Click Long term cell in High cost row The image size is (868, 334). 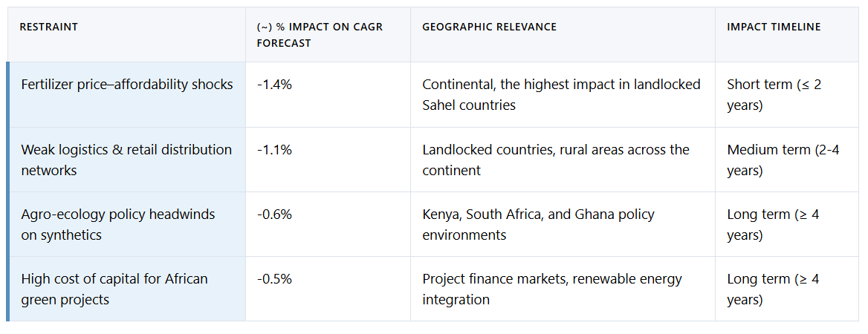pos(774,289)
